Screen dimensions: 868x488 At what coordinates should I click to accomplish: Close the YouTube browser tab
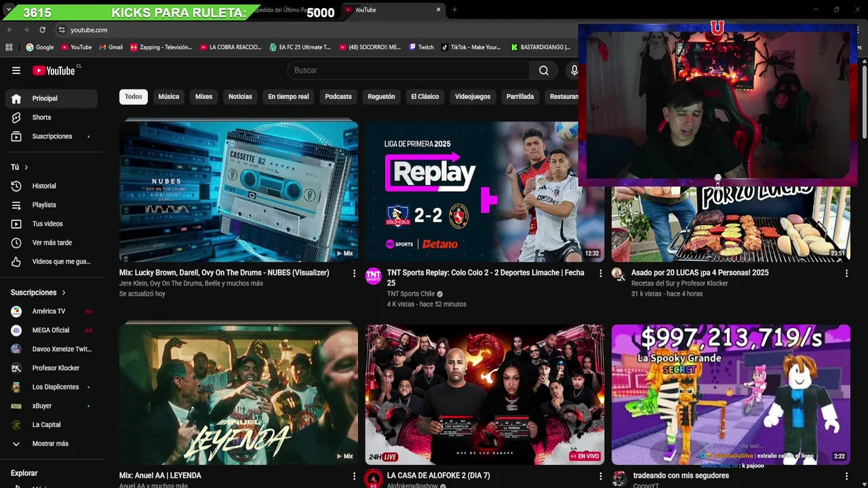coord(438,9)
